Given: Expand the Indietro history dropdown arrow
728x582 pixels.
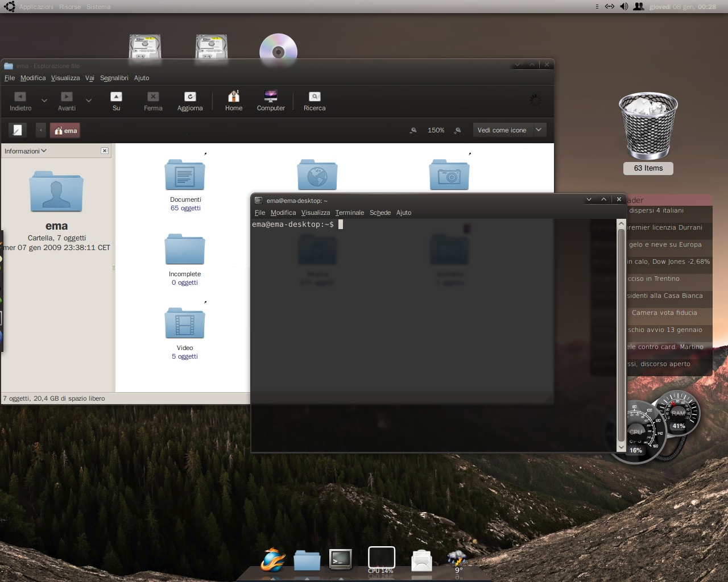Looking at the screenshot, I should click(44, 101).
